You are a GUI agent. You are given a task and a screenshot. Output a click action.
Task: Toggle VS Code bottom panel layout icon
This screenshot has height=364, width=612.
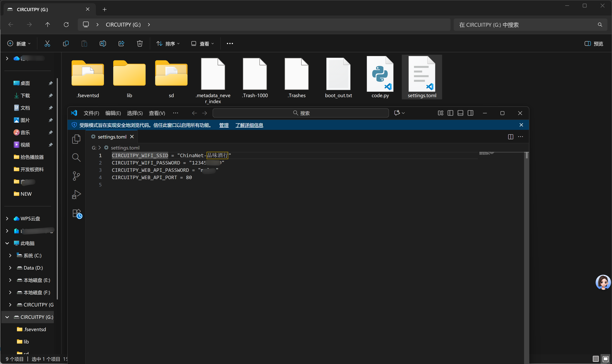pyautogui.click(x=460, y=113)
